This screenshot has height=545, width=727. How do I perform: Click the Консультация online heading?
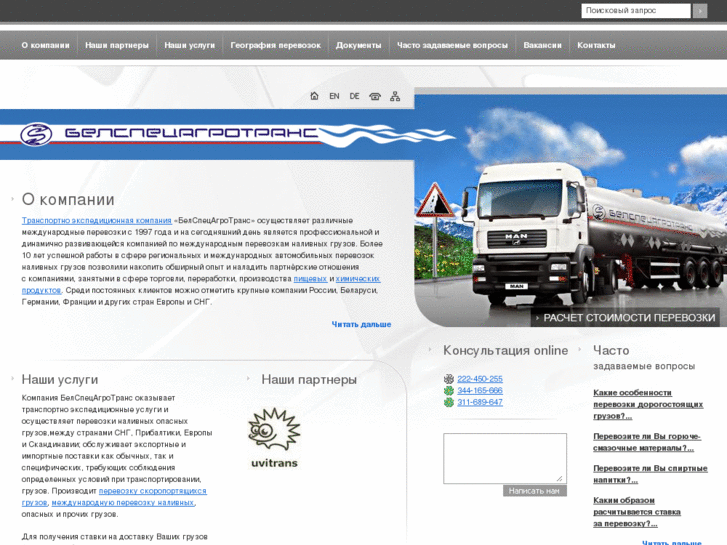click(x=505, y=350)
